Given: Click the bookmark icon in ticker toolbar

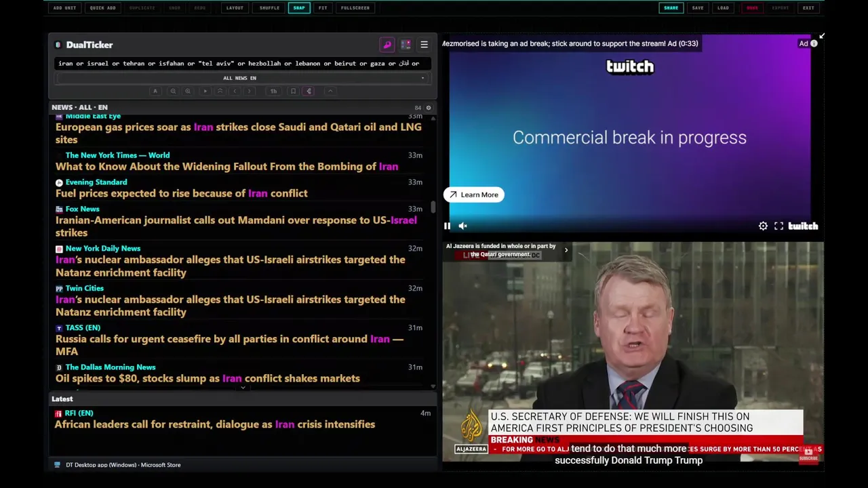Looking at the screenshot, I should 293,91.
